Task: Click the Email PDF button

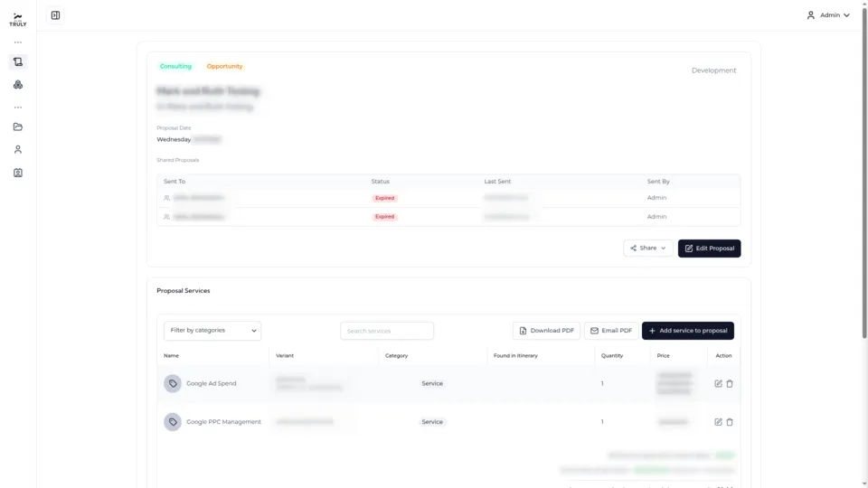Action: point(611,331)
